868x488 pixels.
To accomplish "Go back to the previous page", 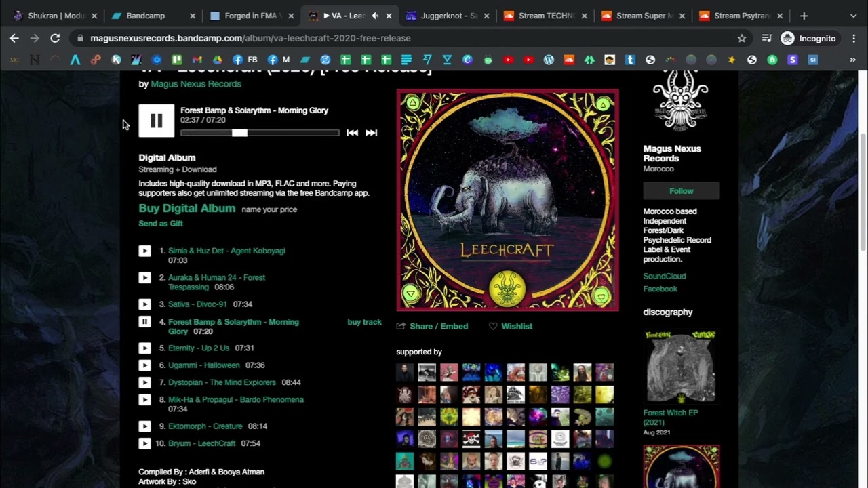I will pos(14,39).
